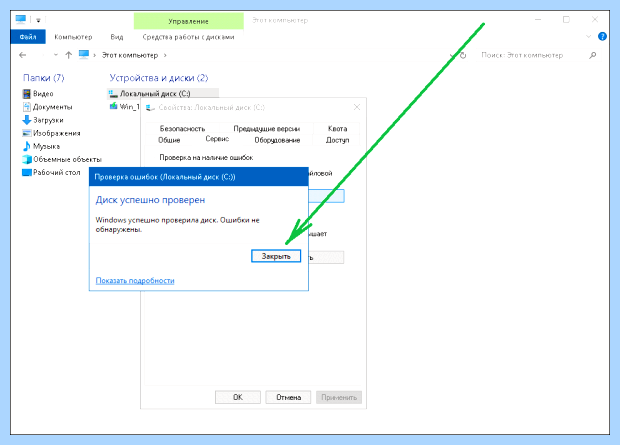Click the Explorer title bar computer icon
620x445 pixels.
pos(21,19)
